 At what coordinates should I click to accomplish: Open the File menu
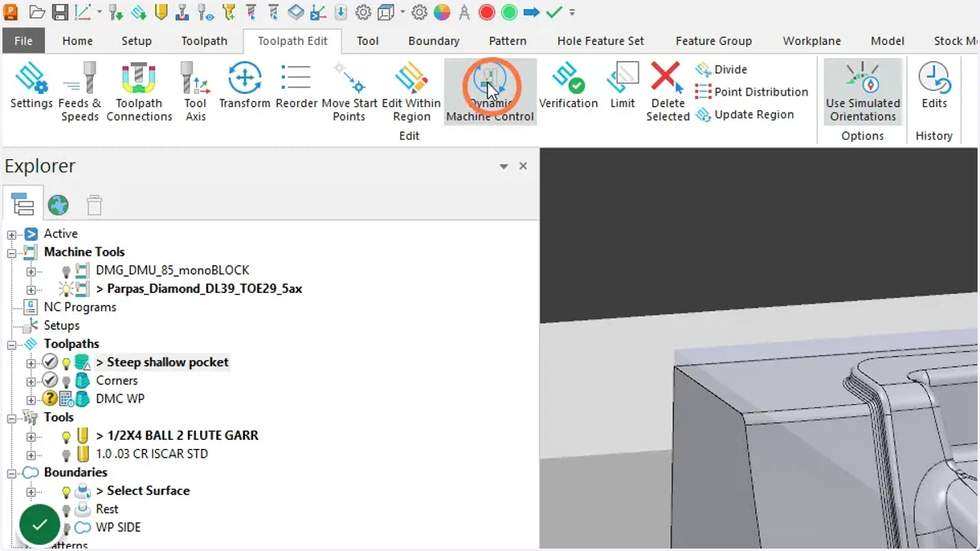coord(24,41)
